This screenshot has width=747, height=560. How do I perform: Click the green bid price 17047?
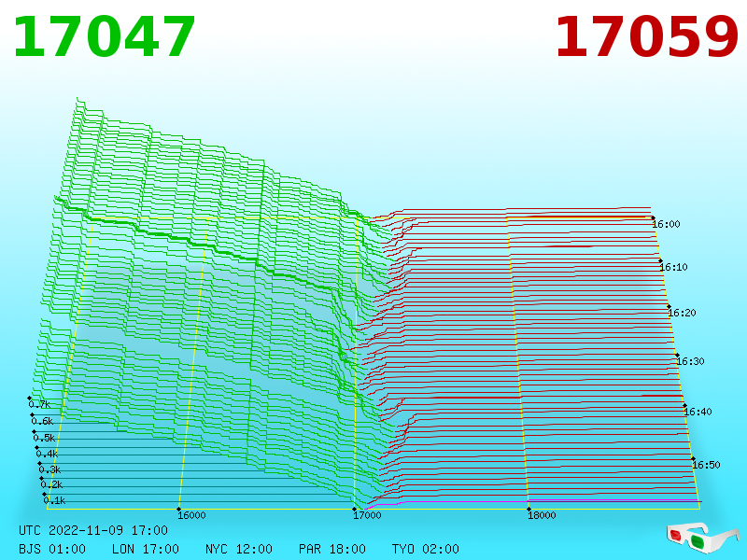[x=105, y=37]
